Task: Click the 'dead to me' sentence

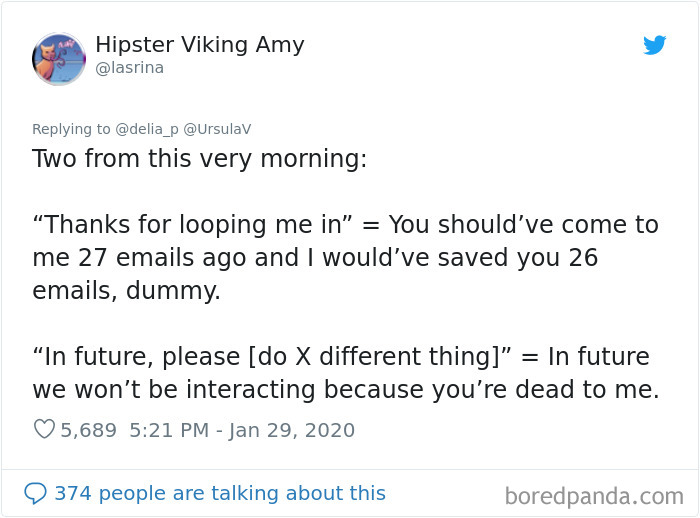Action: point(346,389)
